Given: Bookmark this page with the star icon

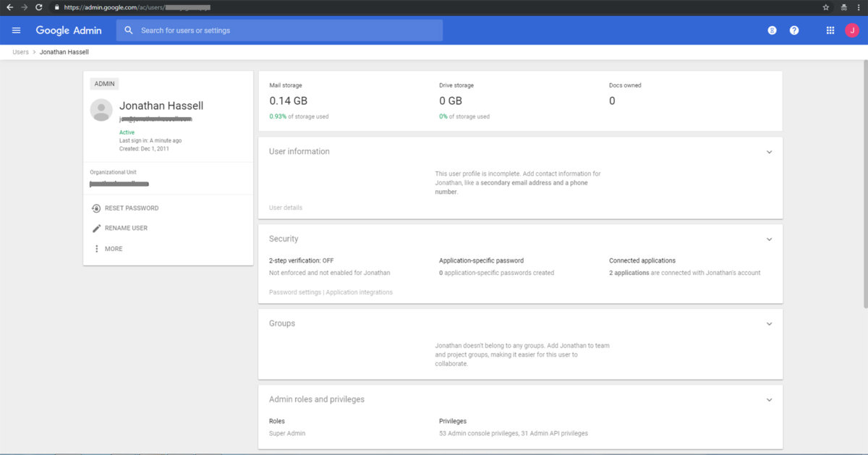Looking at the screenshot, I should tap(826, 7).
